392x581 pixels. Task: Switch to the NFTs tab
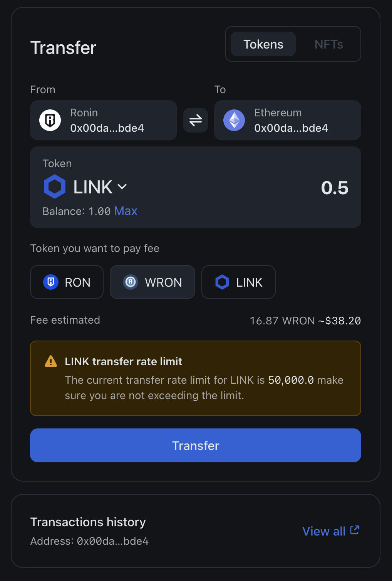click(x=328, y=44)
